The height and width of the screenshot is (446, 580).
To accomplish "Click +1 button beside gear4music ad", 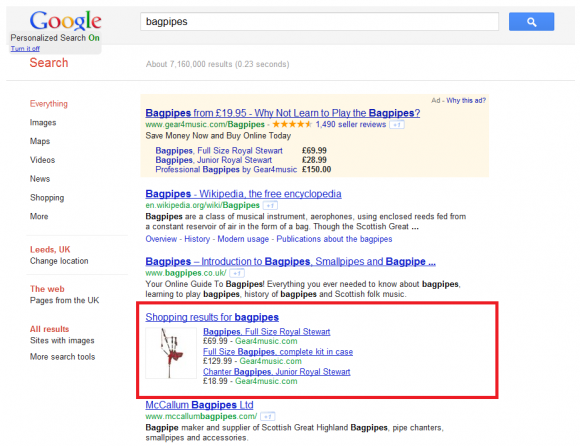I will point(397,125).
